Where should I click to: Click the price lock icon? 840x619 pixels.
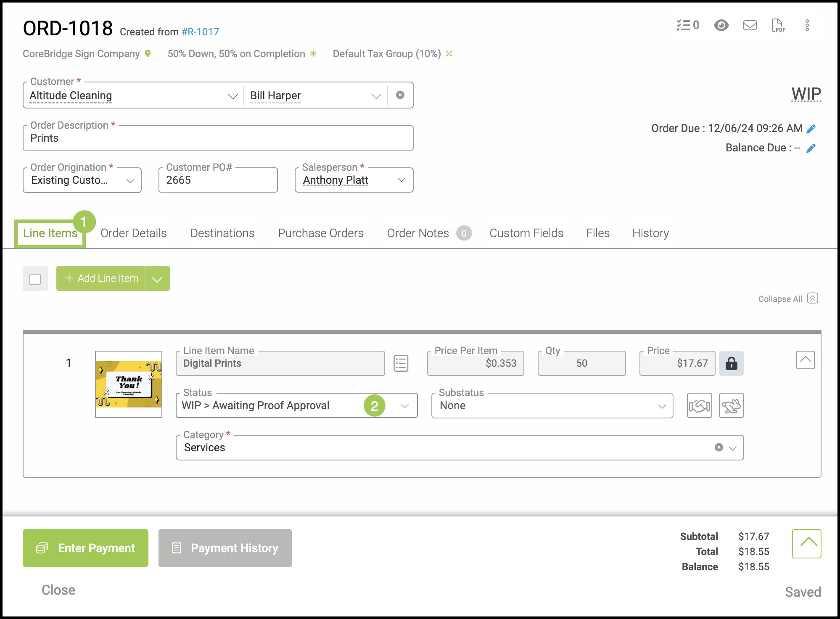731,363
